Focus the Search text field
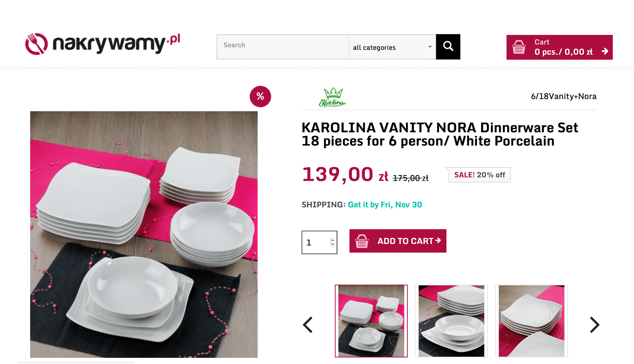This screenshot has height=364, width=634. 283,47
